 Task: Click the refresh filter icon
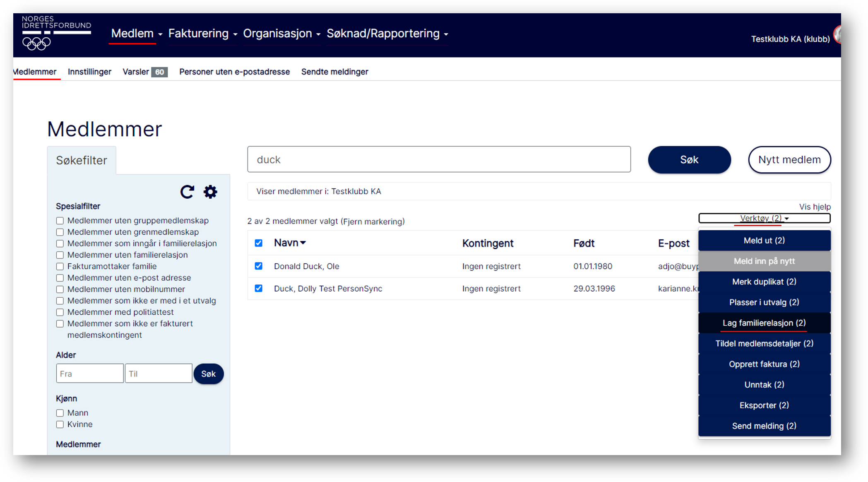tap(187, 192)
